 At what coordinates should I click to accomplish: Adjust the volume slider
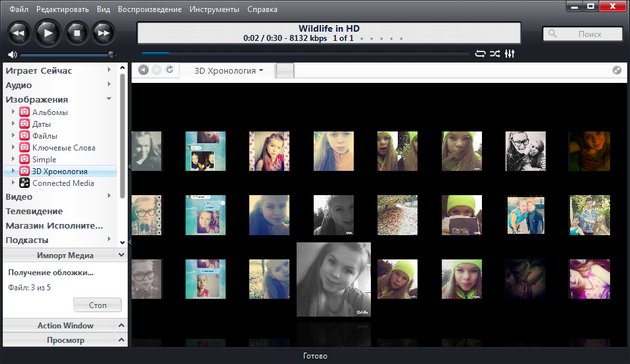(x=67, y=55)
